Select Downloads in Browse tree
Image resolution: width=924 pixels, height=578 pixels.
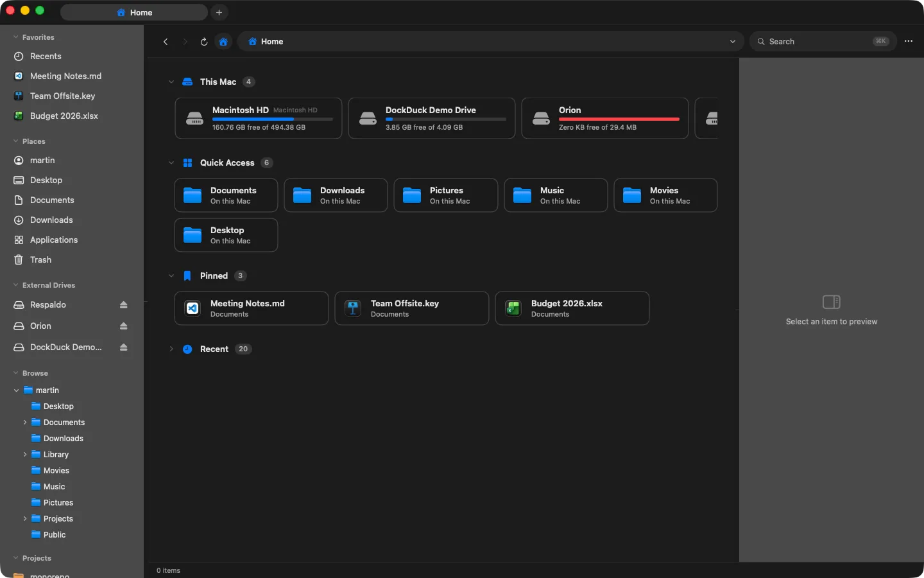coord(72,439)
